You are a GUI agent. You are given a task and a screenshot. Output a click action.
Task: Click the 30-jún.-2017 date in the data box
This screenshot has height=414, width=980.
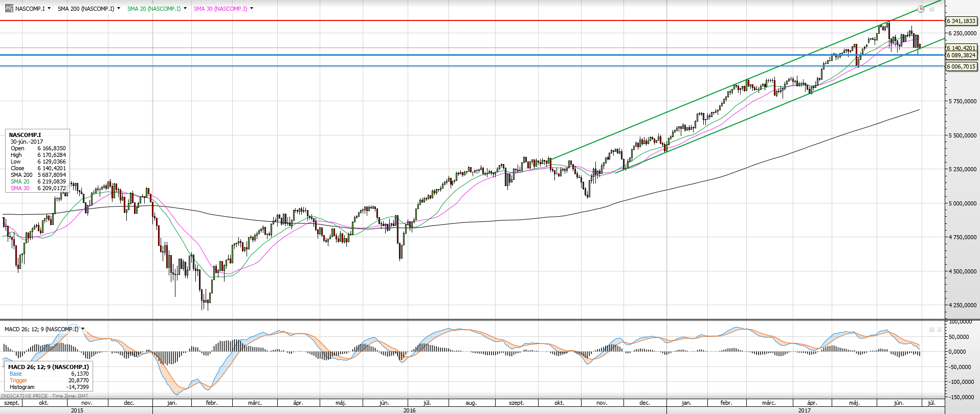pos(27,142)
